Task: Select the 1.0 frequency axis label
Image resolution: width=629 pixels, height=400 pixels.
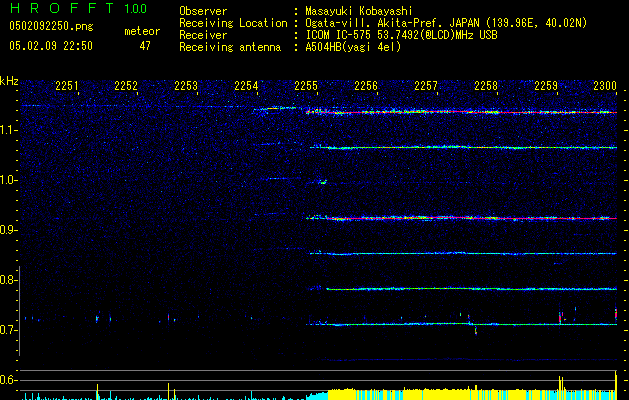Action: click(9, 181)
